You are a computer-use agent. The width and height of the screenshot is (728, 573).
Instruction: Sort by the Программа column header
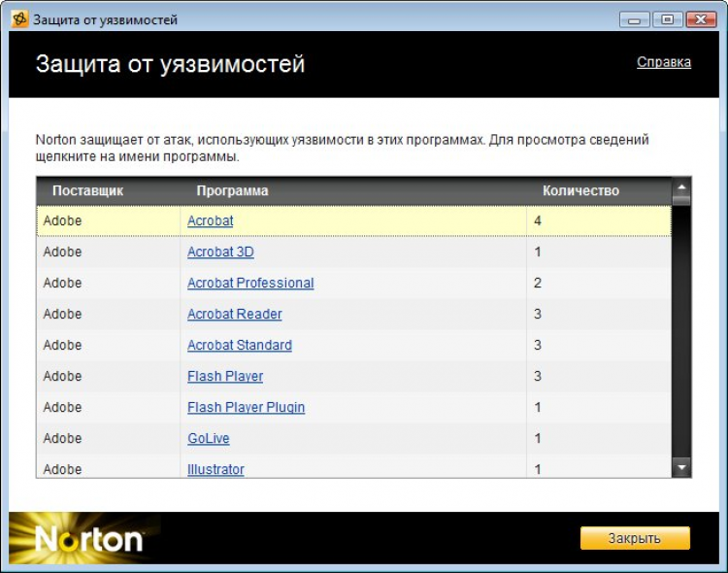(x=232, y=190)
